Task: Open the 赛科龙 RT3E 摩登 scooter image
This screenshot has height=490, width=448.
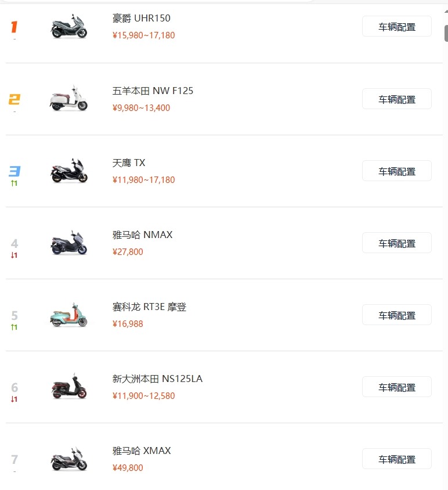Action: (68, 315)
